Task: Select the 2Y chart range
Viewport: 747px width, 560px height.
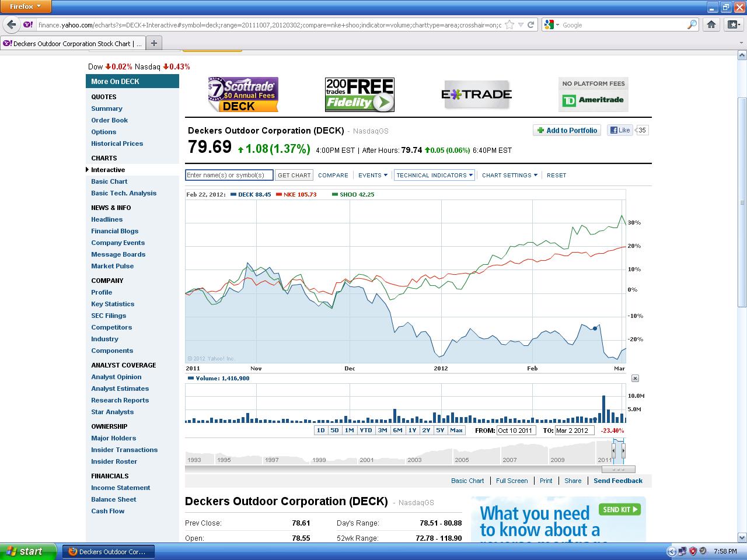Action: pos(426,430)
